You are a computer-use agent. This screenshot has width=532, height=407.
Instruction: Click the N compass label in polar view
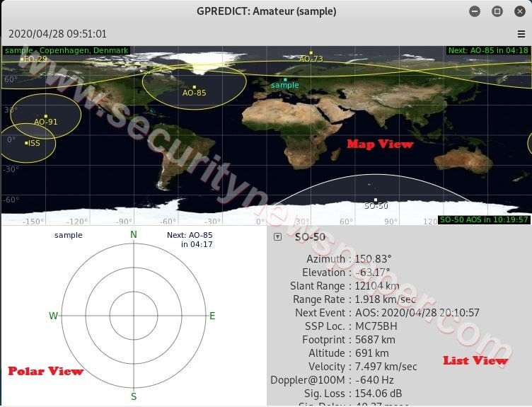134,234
